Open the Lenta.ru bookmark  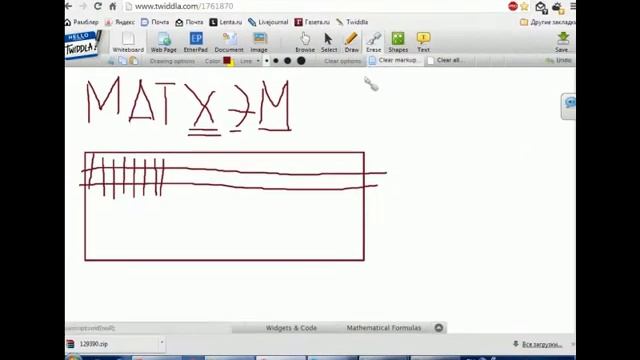pyautogui.click(x=226, y=22)
